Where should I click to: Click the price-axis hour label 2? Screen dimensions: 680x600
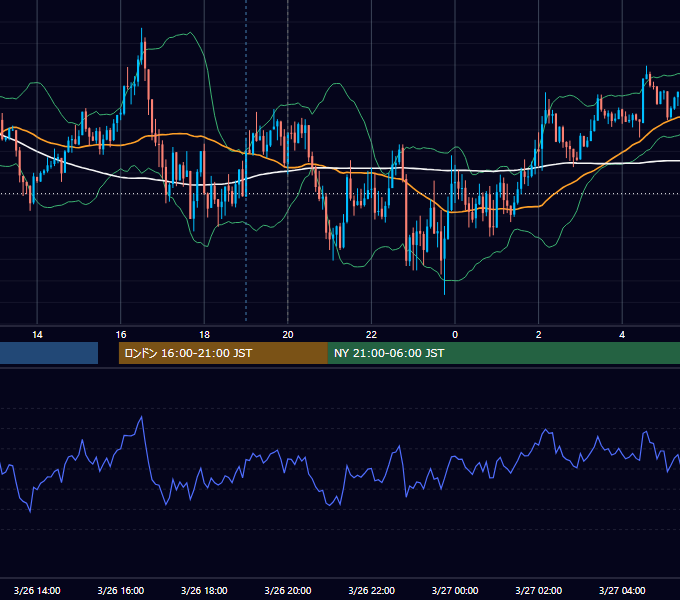pos(539,335)
